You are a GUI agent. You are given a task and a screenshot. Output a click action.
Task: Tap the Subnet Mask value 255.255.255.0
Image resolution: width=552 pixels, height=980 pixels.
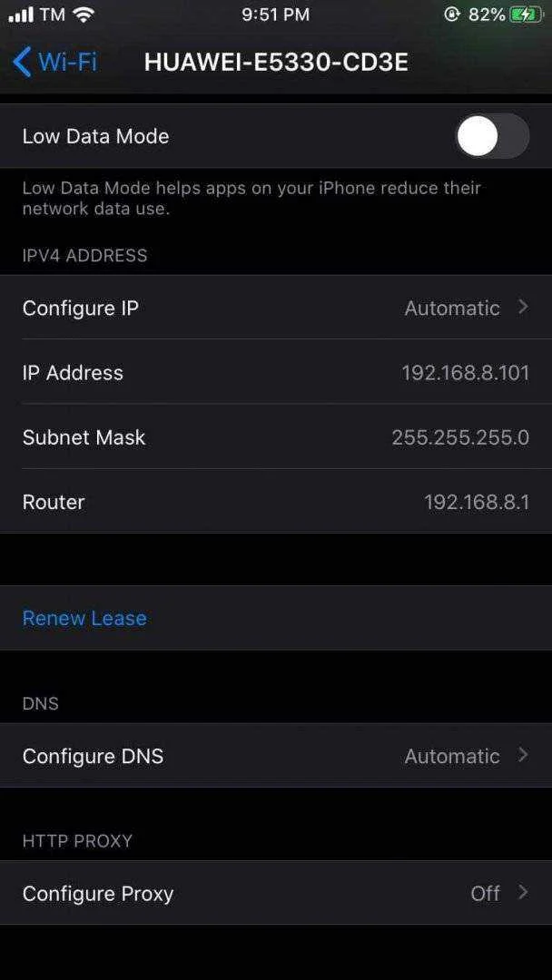[x=460, y=437]
